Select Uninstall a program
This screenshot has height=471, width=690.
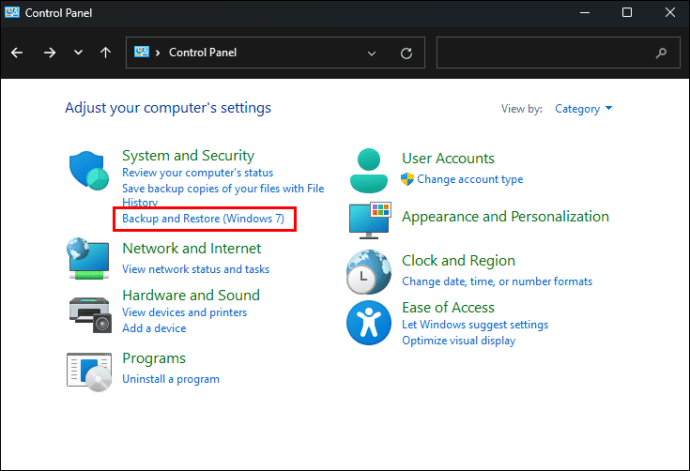171,379
